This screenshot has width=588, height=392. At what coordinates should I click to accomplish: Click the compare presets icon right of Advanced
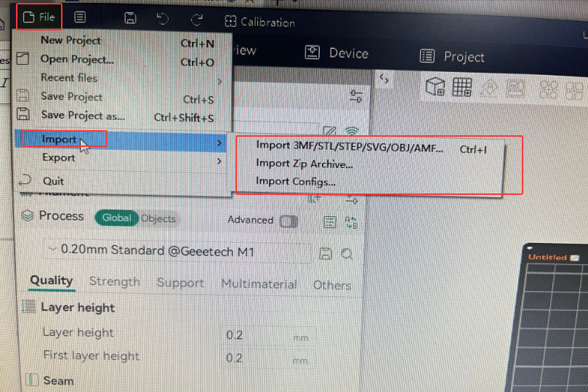point(351,223)
